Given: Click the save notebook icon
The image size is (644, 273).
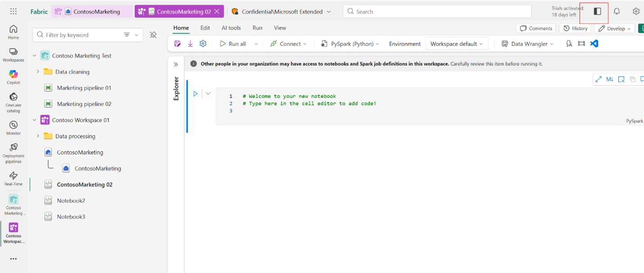Looking at the screenshot, I should coord(177,44).
